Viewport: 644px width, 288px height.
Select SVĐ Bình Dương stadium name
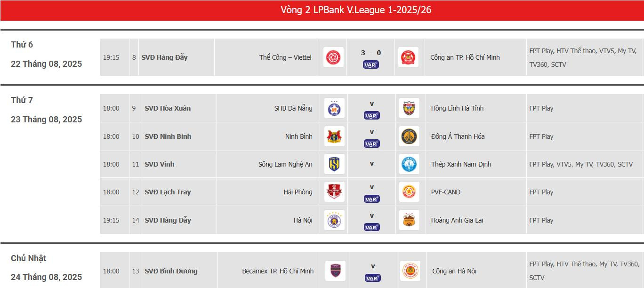point(171,271)
